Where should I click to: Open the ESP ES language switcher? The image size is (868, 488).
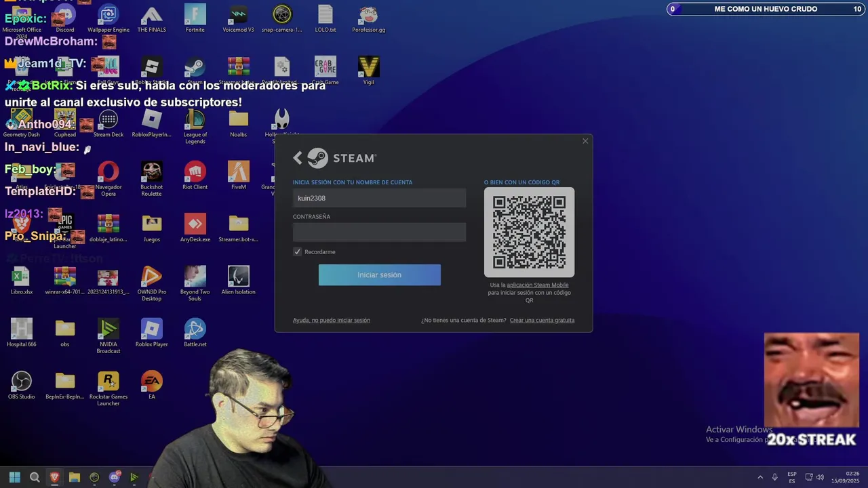(792, 477)
